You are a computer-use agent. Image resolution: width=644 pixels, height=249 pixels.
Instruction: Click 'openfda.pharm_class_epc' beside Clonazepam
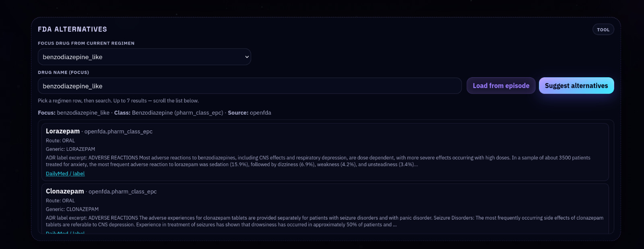coord(122,191)
